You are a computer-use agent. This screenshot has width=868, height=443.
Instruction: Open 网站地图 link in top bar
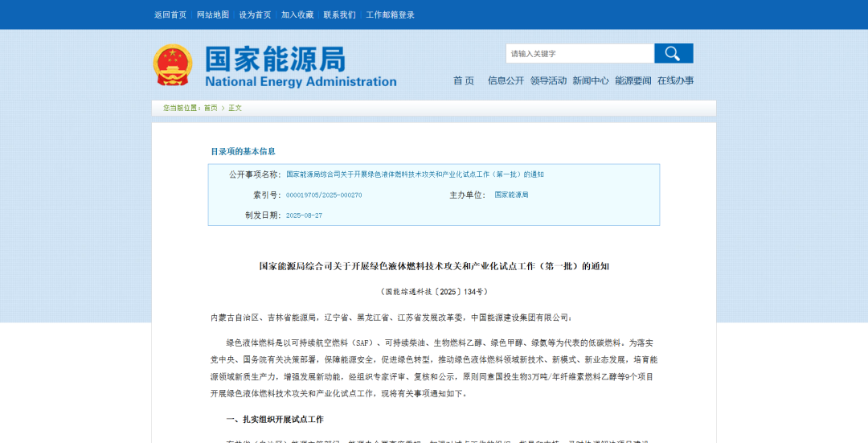point(213,15)
